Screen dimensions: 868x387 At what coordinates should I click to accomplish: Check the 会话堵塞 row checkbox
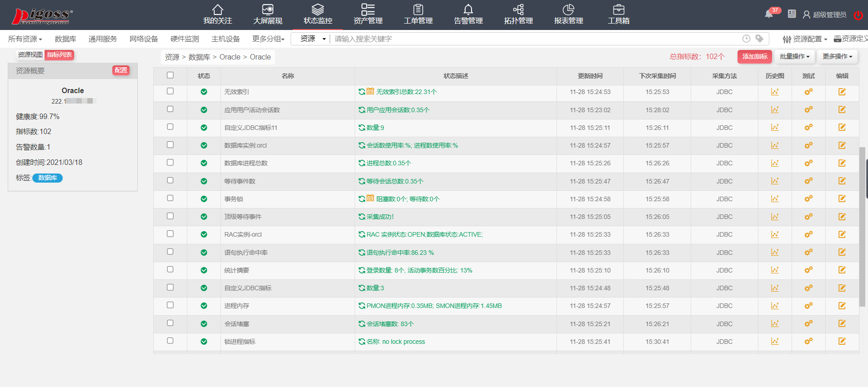tap(170, 323)
